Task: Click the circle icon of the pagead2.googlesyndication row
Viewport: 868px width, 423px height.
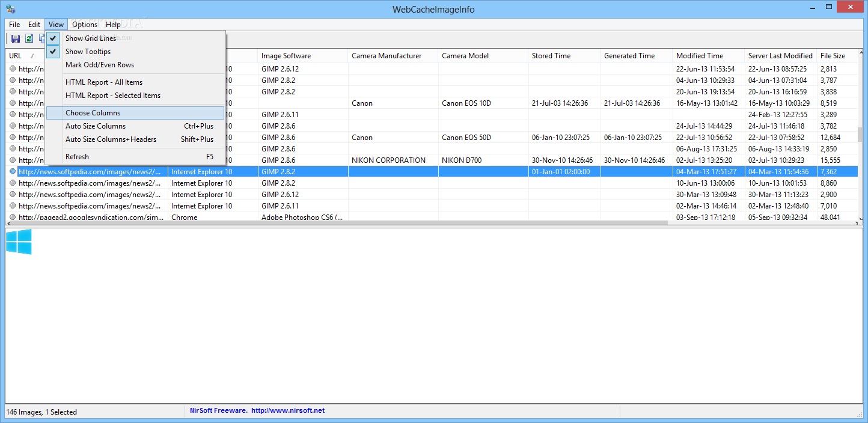Action: tap(13, 218)
